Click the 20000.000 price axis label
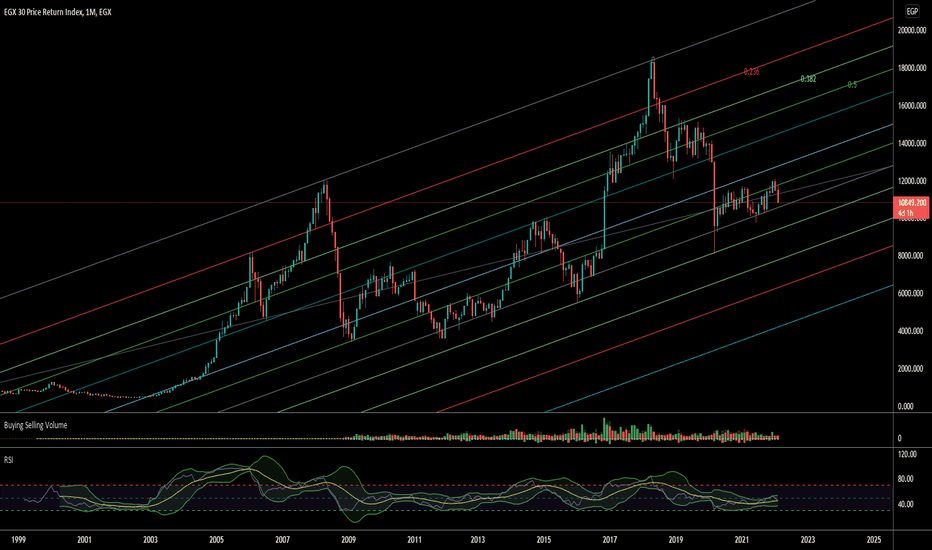Image resolution: width=932 pixels, height=550 pixels. point(912,30)
